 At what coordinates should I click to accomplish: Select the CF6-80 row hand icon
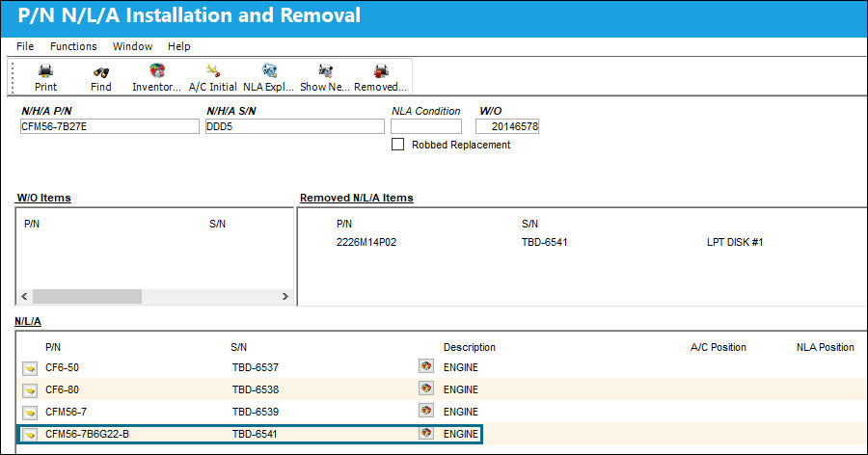pyautogui.click(x=30, y=390)
